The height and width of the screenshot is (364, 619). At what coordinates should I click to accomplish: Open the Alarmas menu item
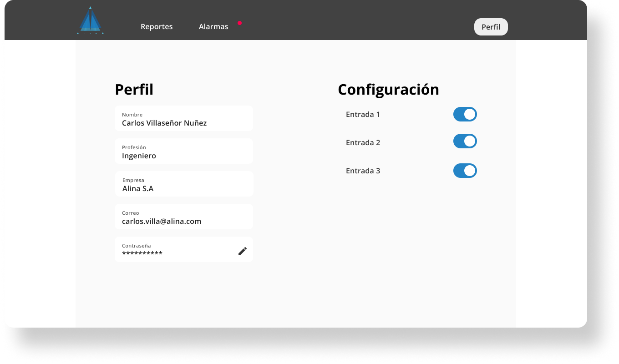[213, 26]
